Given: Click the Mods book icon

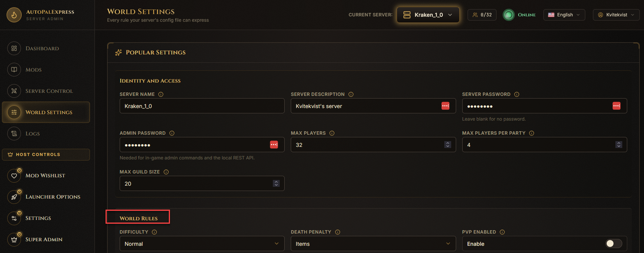Looking at the screenshot, I should click(x=14, y=70).
